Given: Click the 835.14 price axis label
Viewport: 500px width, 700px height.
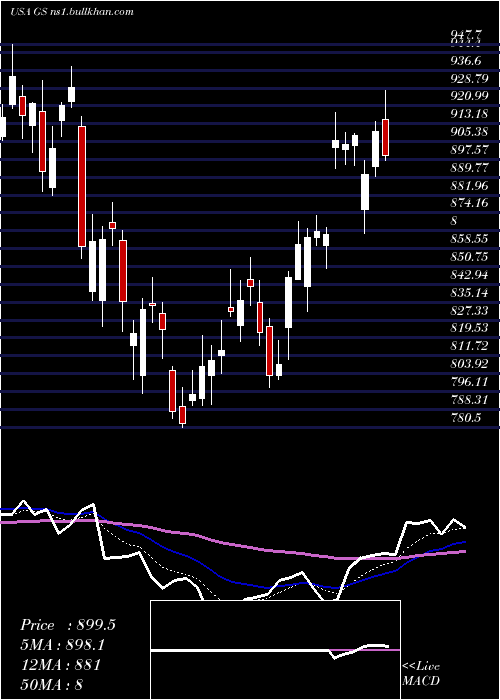Looking at the screenshot, I should pyautogui.click(x=469, y=292).
